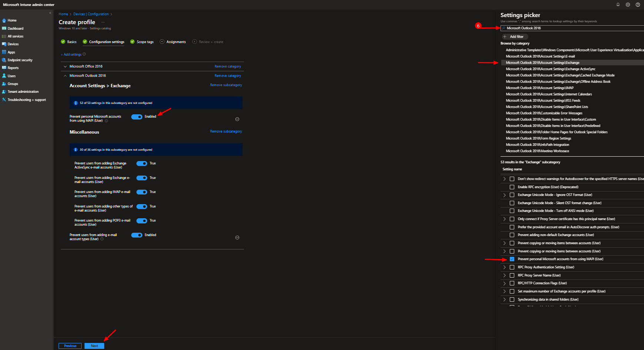Viewport: 644px width, 350px height.
Task: Select Account Settings\Exchange ActiveSync category
Action: [x=551, y=69]
